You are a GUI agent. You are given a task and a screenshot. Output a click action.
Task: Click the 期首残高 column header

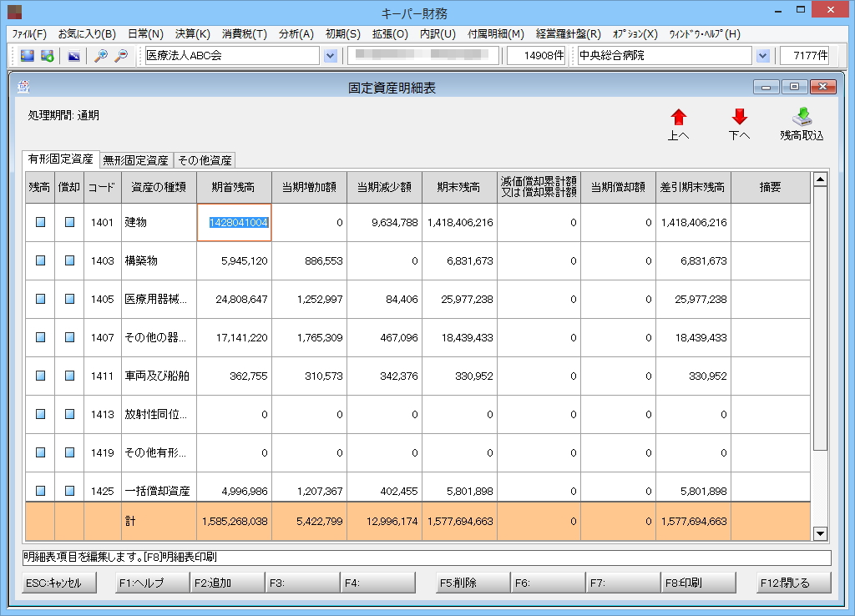(234, 188)
